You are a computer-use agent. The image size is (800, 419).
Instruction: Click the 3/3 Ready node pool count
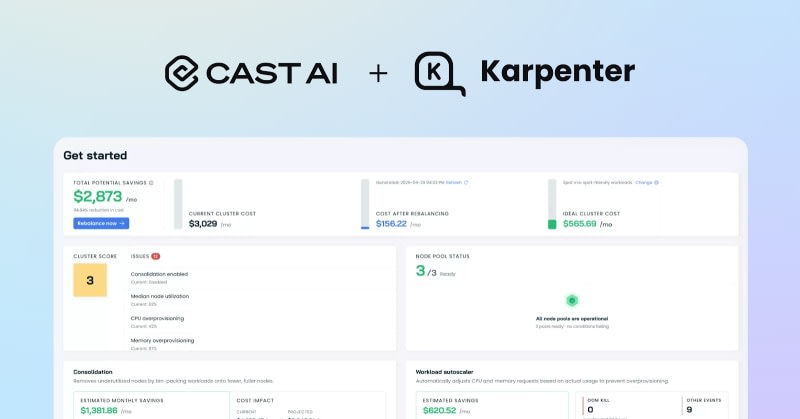(435, 271)
